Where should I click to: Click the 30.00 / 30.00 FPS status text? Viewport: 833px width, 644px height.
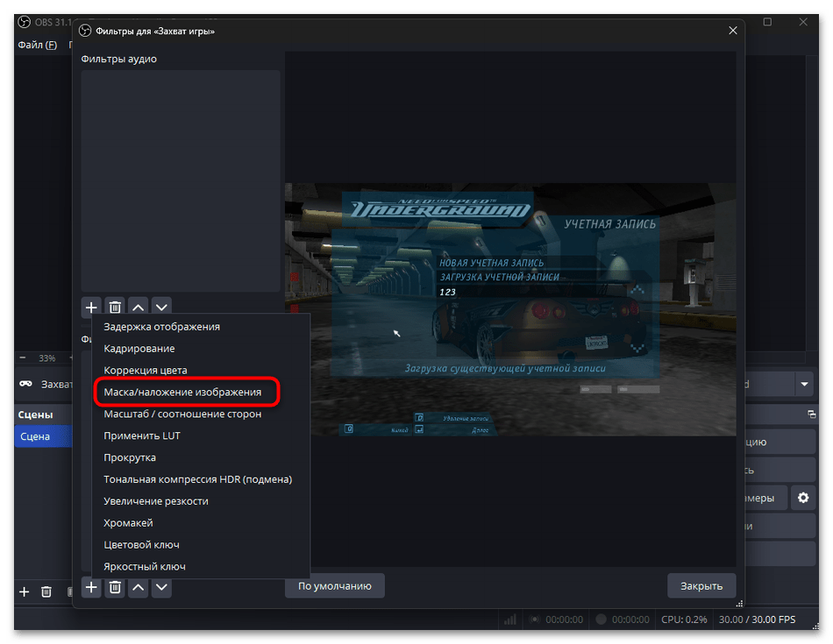757,619
